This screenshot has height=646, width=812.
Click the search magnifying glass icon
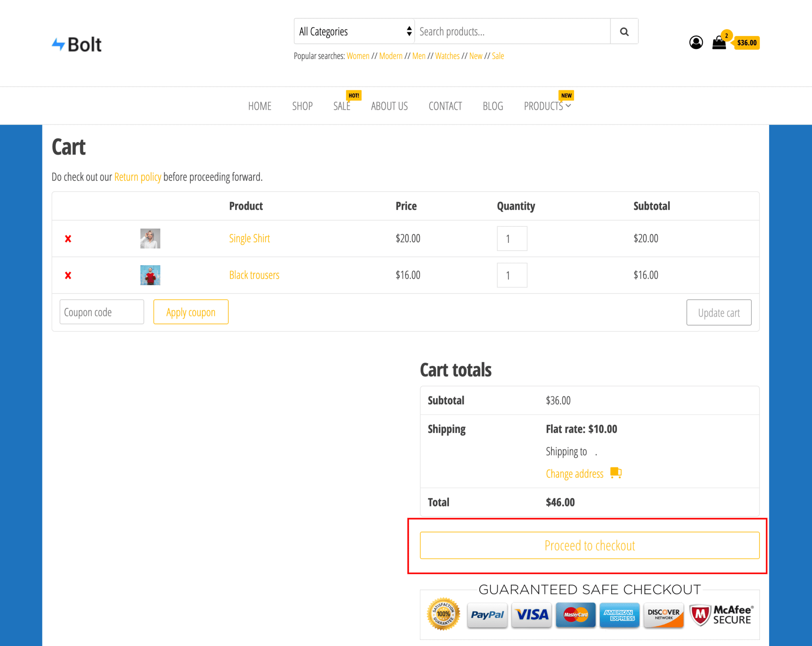(623, 31)
